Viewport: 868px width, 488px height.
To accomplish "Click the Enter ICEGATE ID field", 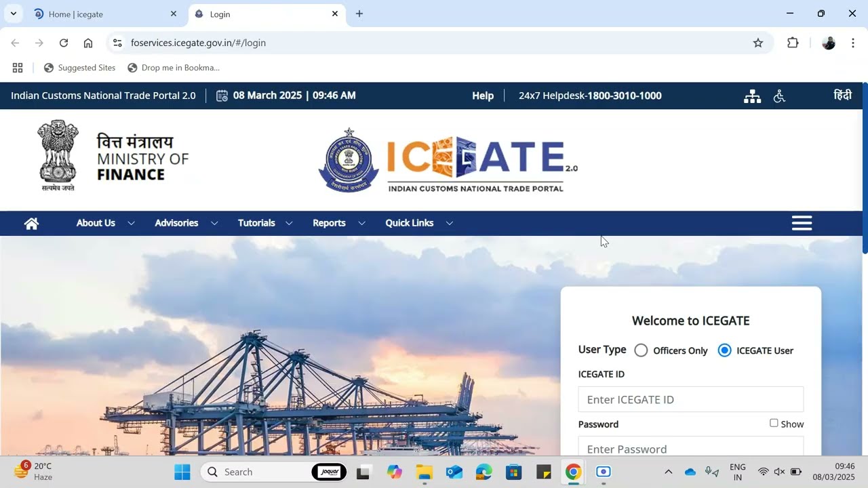I will (x=690, y=399).
